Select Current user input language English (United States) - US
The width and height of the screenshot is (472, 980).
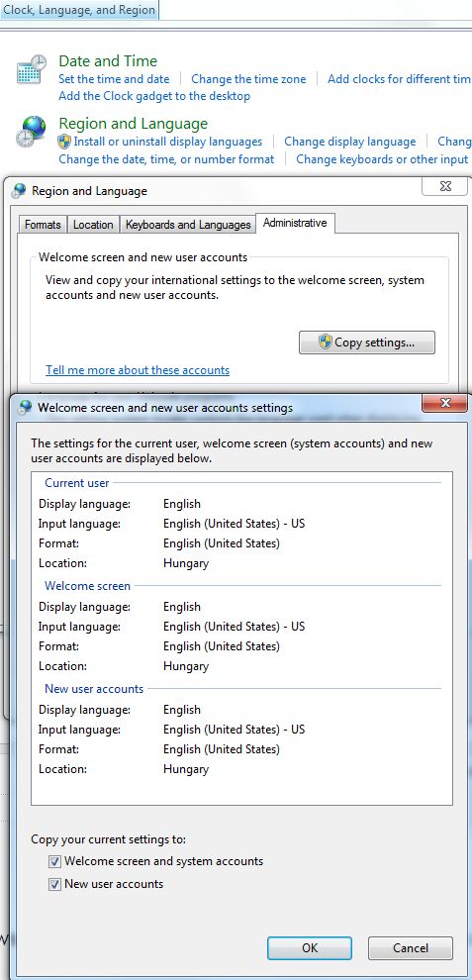(235, 523)
